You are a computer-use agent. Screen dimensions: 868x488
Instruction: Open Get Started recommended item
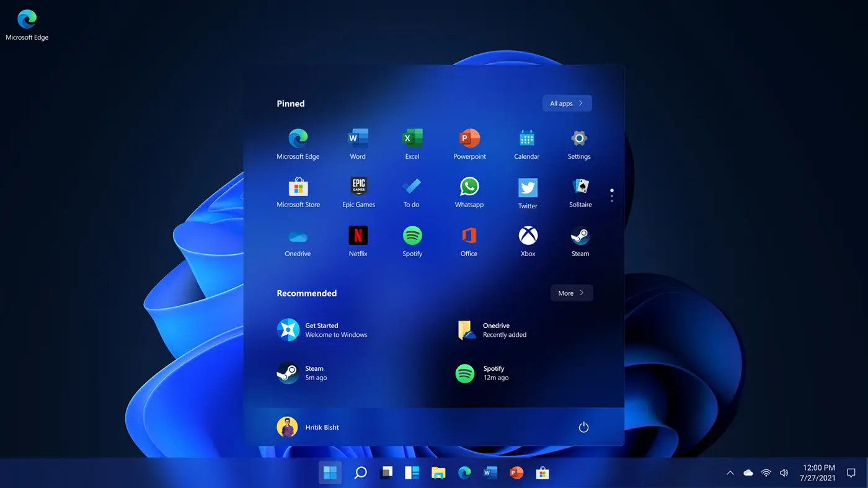(x=322, y=330)
